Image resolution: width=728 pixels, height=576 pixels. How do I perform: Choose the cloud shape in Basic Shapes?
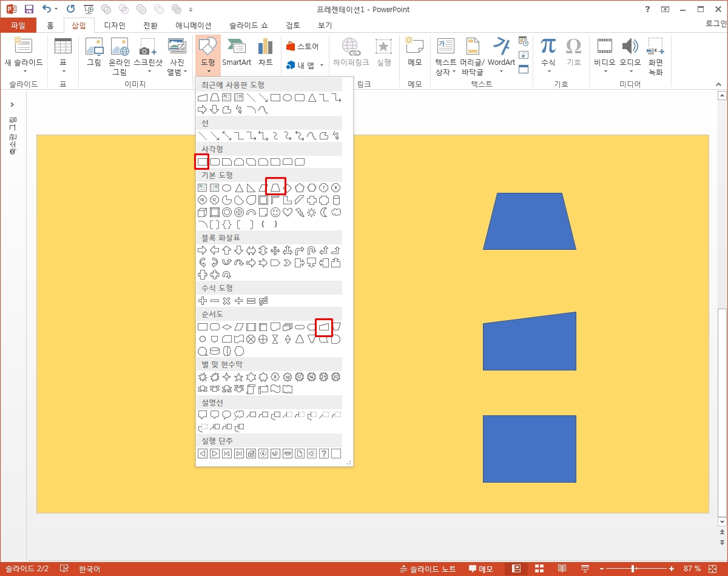(336, 212)
